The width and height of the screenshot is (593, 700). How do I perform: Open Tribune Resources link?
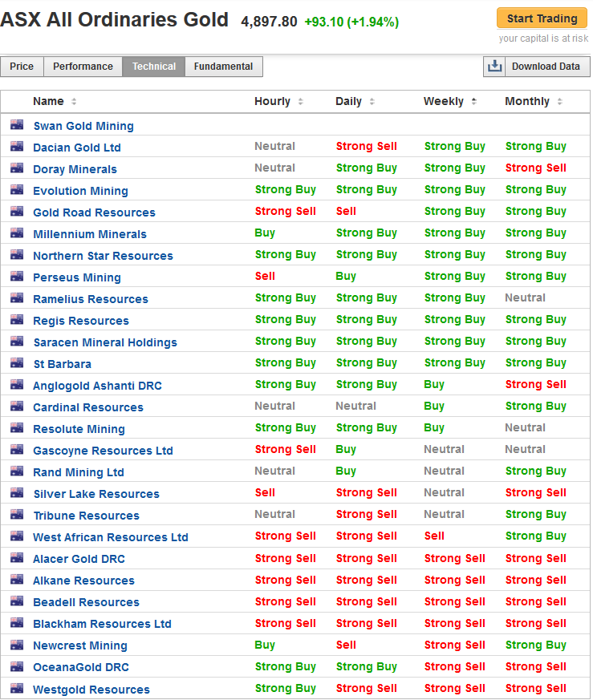click(87, 516)
